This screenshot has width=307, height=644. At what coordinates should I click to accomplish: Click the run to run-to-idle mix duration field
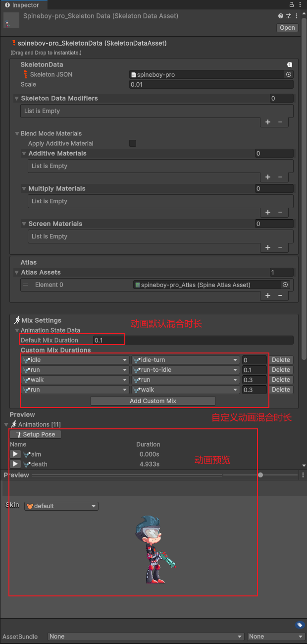coord(255,370)
